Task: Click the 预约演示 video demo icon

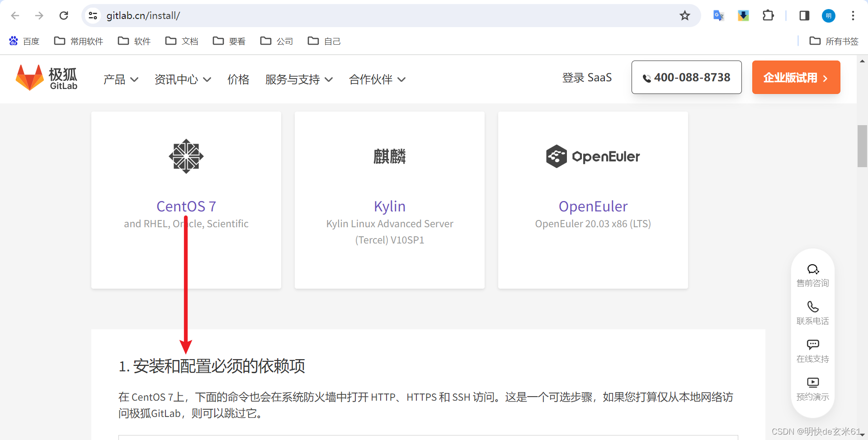Action: 812,382
